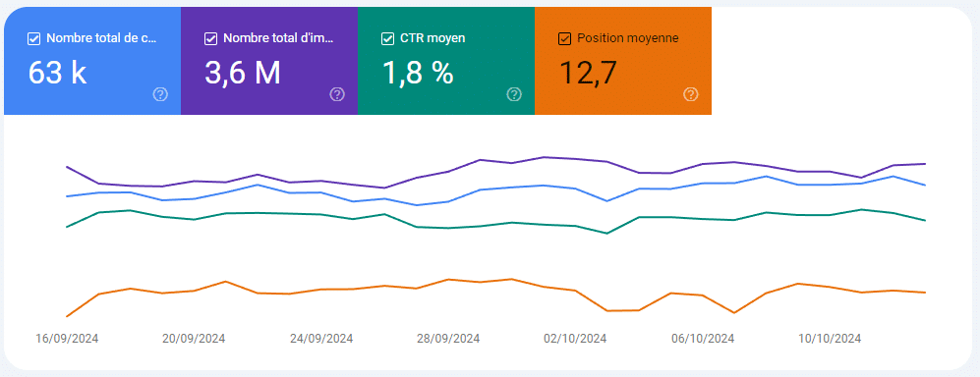The height and width of the screenshot is (377, 980).
Task: Select the orange 12,7 position card
Action: coord(623,61)
